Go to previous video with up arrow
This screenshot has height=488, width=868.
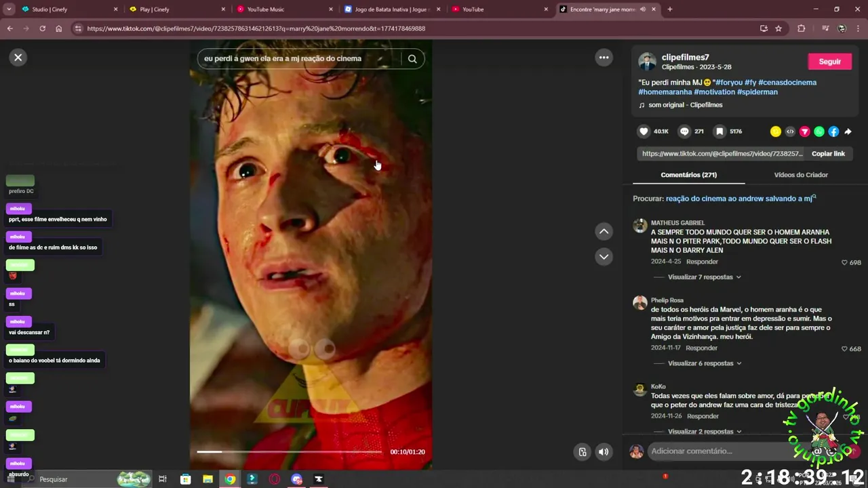[x=604, y=232]
